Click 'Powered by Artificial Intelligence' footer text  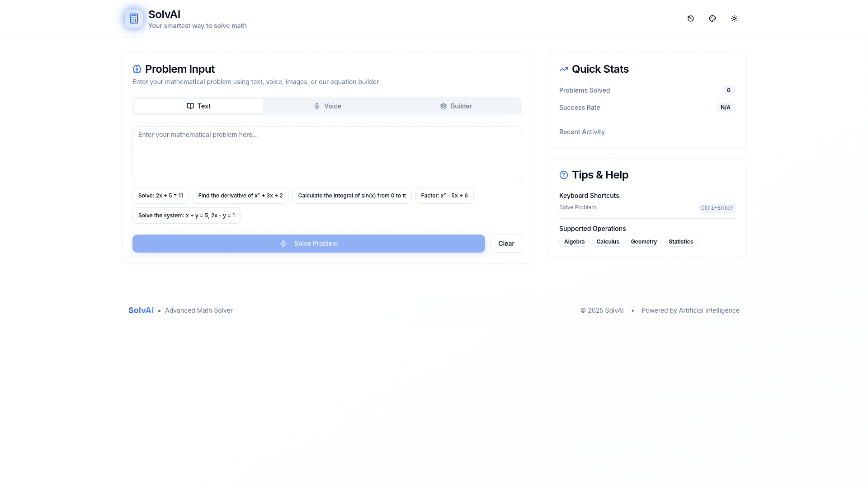tap(690, 310)
